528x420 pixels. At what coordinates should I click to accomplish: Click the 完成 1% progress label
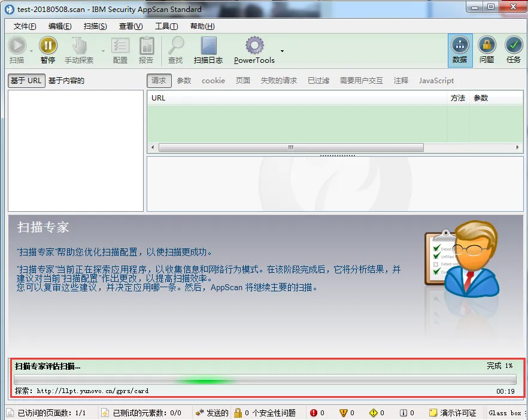coord(500,366)
